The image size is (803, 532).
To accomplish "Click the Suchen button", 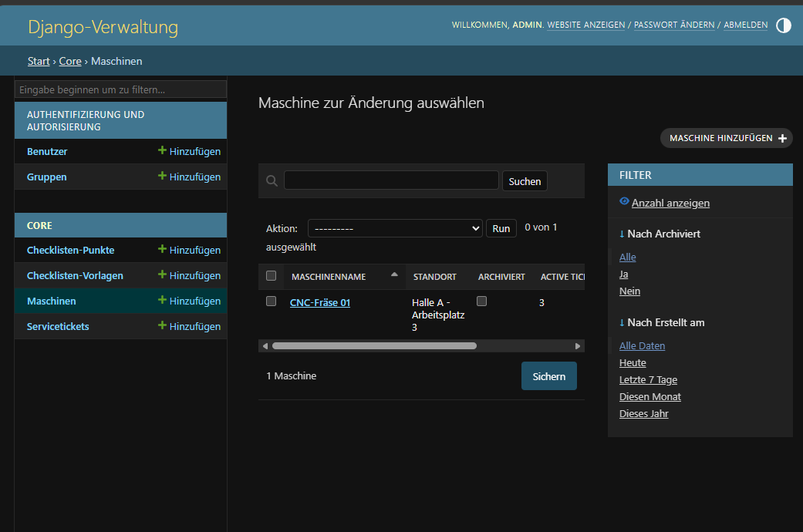I will pyautogui.click(x=525, y=181).
